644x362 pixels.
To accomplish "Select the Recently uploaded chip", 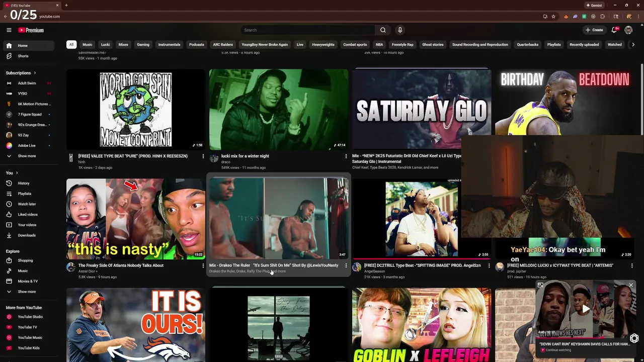I will click(x=584, y=45).
